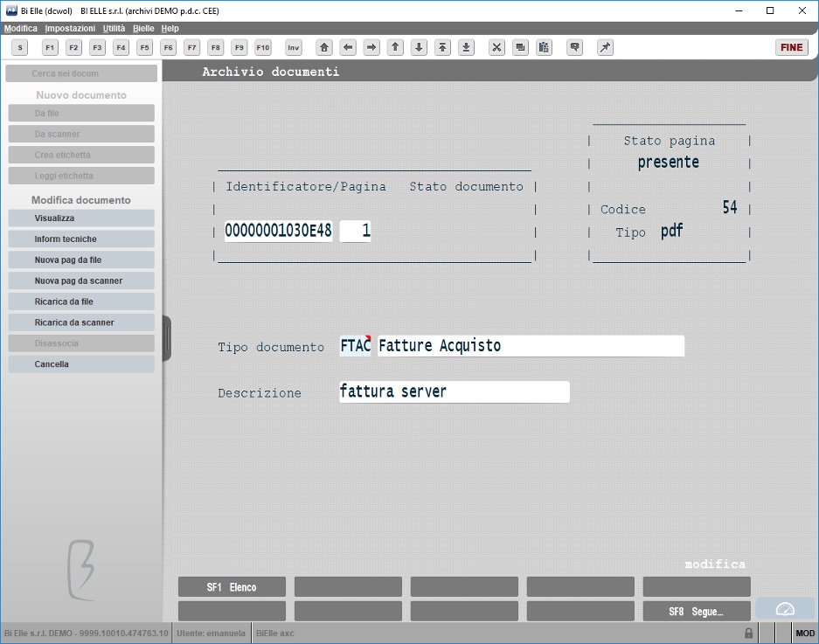Click the right arrow toolbar icon
819x644 pixels.
click(x=371, y=47)
